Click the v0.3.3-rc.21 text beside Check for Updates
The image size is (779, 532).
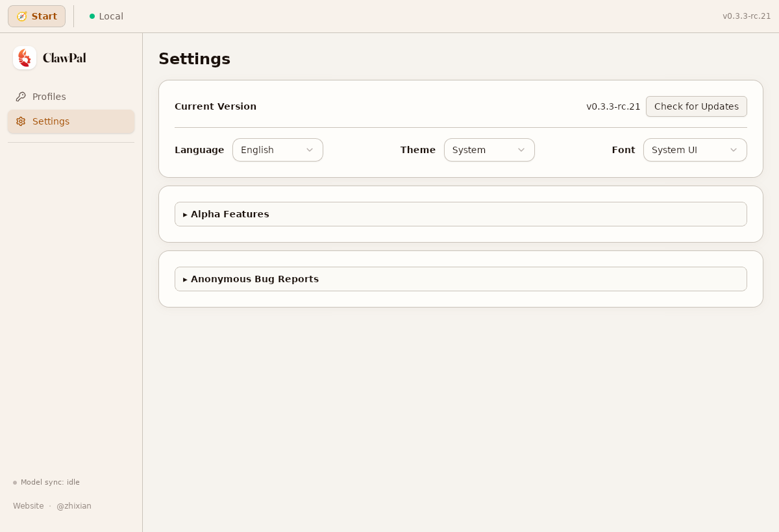point(613,106)
